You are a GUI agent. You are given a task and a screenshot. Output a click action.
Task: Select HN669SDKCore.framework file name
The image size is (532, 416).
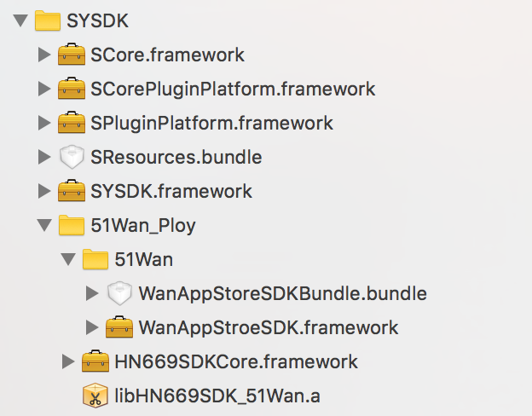tap(236, 361)
